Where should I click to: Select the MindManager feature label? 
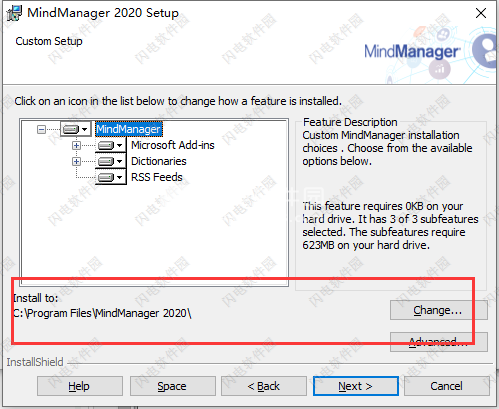point(129,129)
